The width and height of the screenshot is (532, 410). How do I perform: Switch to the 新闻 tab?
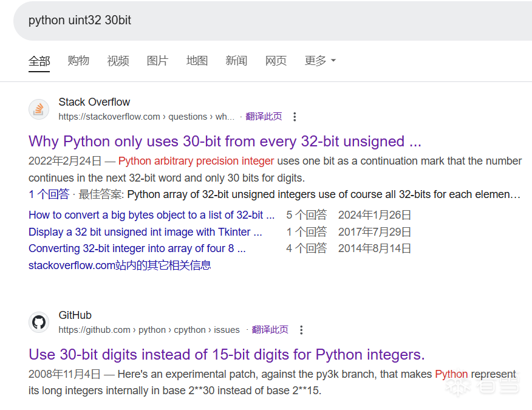pyautogui.click(x=236, y=60)
